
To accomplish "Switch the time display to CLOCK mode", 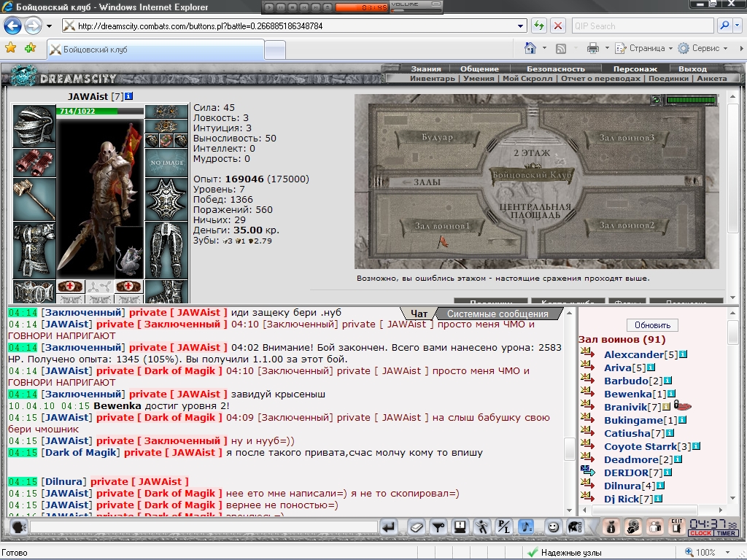I will click(701, 533).
